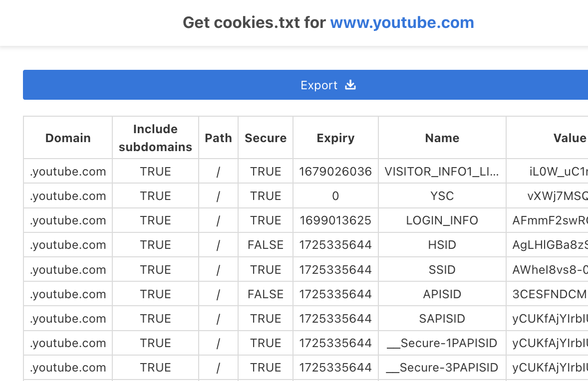Image resolution: width=588 pixels, height=381 pixels.
Task: Click the expiry value 0 in YSC row
Action: [335, 195]
